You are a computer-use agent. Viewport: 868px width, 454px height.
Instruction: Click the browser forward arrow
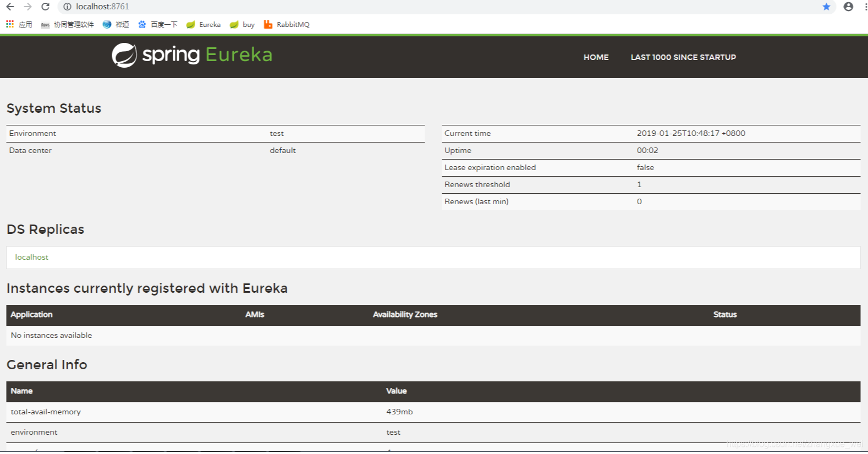click(28, 7)
